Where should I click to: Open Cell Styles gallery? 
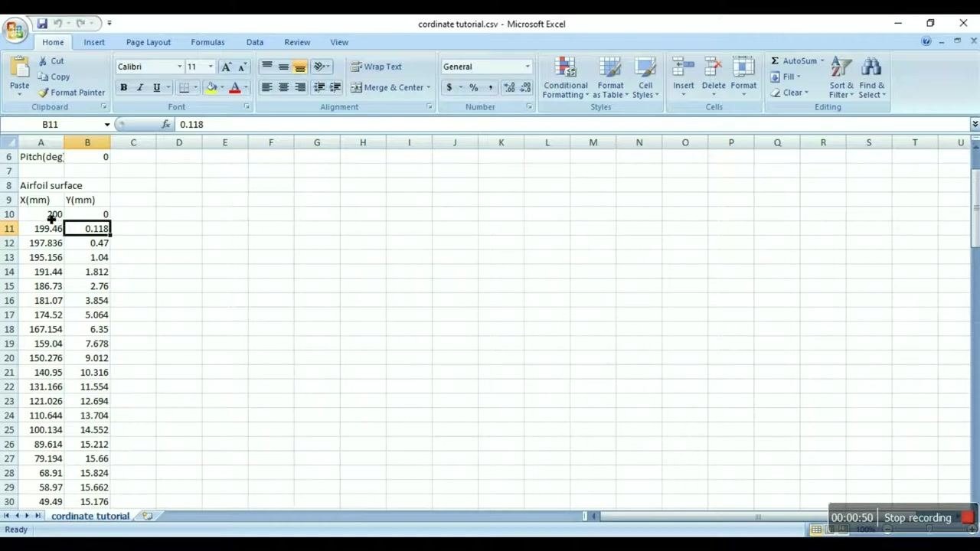click(645, 77)
